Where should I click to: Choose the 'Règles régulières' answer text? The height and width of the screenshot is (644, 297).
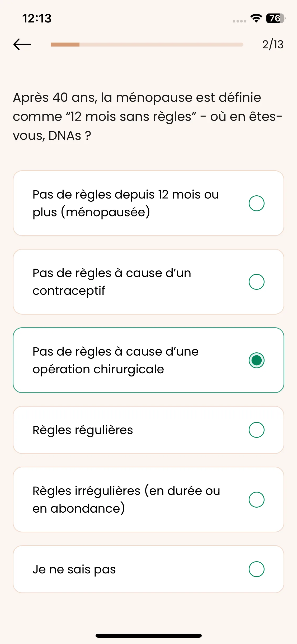click(x=83, y=430)
